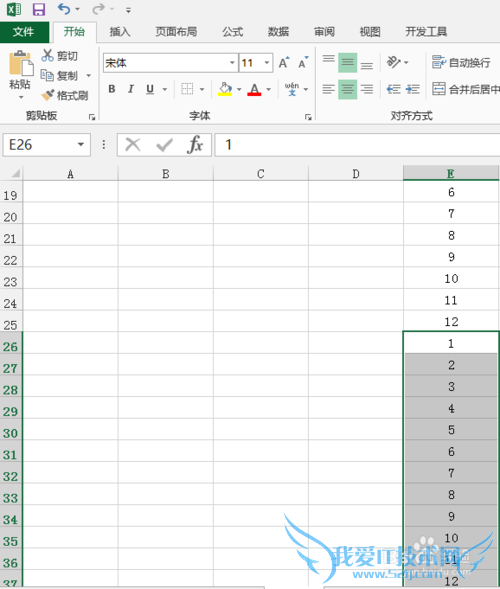Click cell E25 containing 12
The height and width of the screenshot is (589, 500).
(x=451, y=322)
